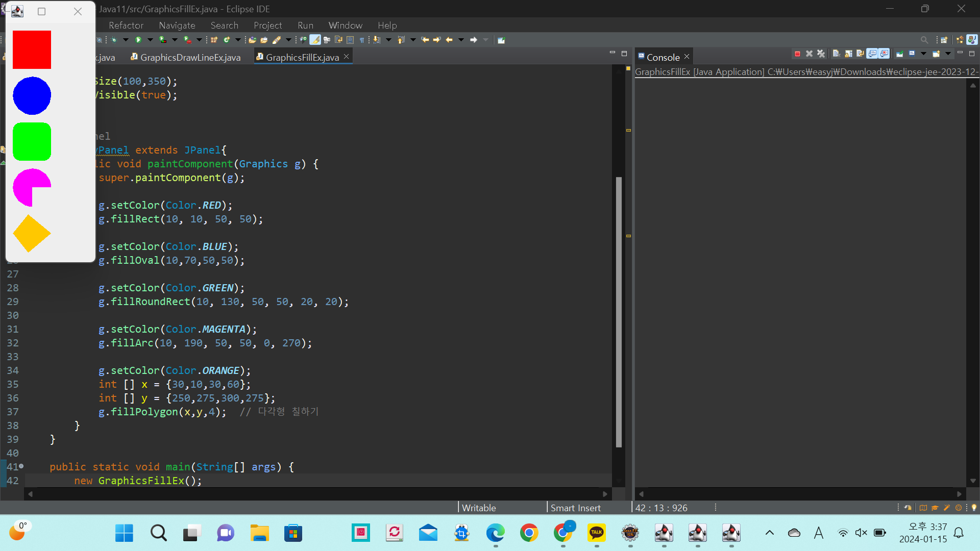980x551 pixels.
Task: Click the New Java Class icon
Action: (x=227, y=40)
